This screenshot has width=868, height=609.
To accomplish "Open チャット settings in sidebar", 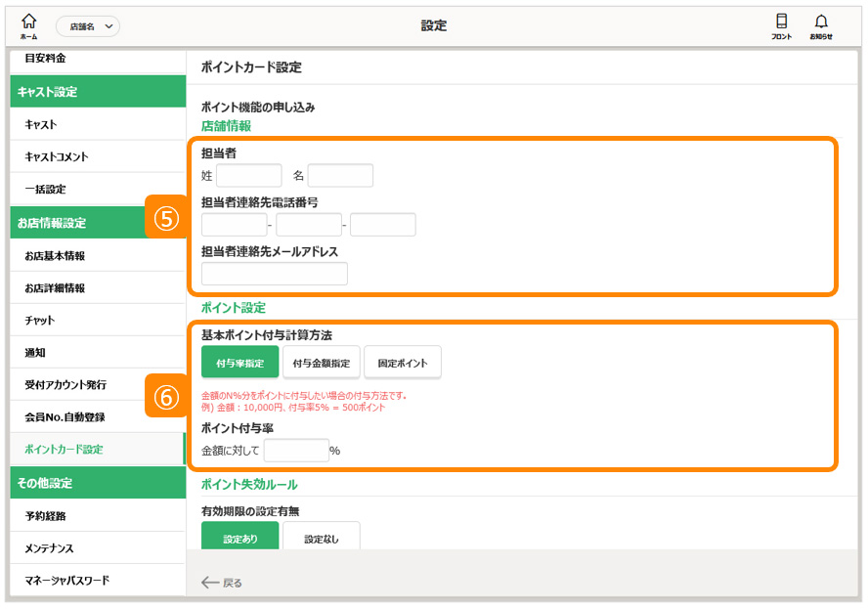I will pyautogui.click(x=40, y=321).
